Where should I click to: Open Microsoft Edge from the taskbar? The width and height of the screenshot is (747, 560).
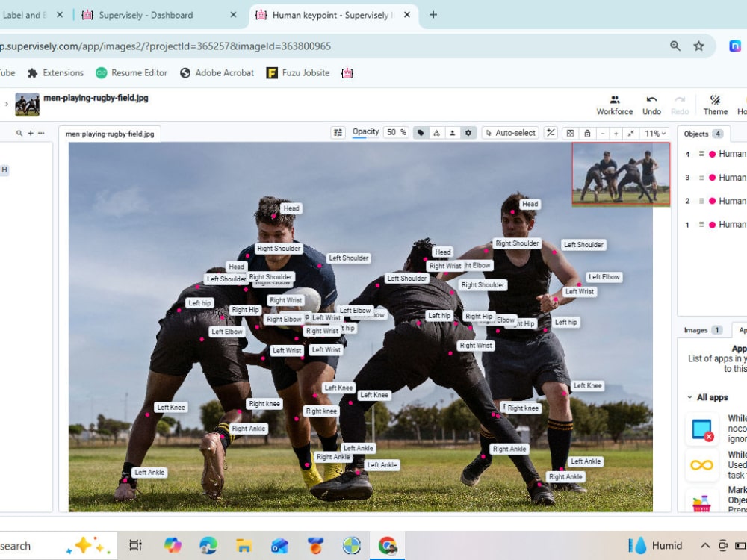pyautogui.click(x=208, y=545)
